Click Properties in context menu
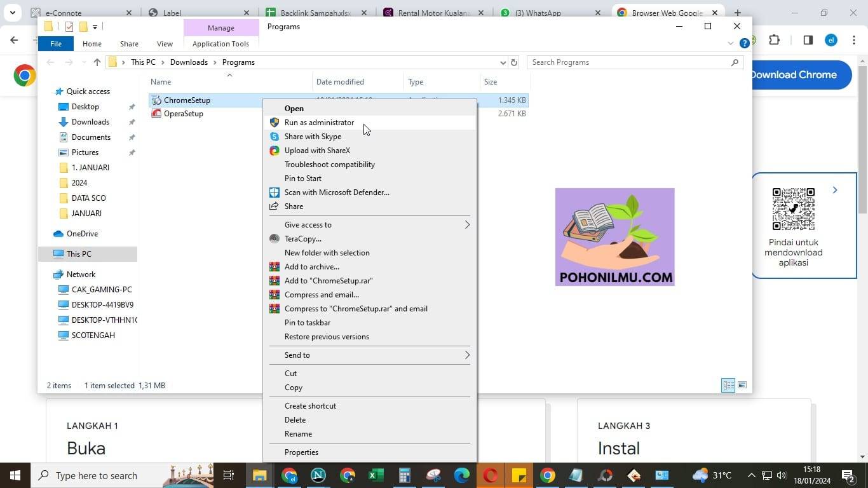868x488 pixels. [370, 452]
